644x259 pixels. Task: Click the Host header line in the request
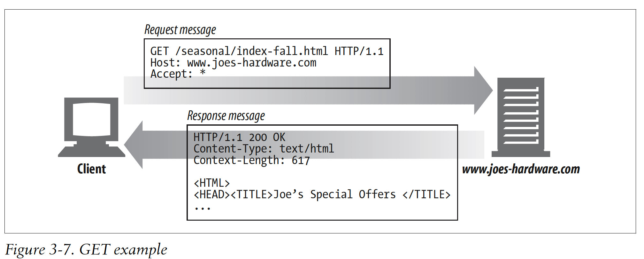233,63
